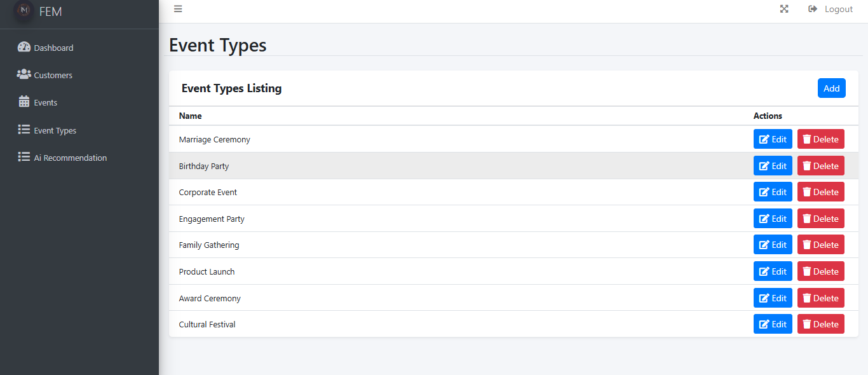Viewport: 868px width, 375px height.
Task: Log out using the Logout link
Action: coord(839,9)
